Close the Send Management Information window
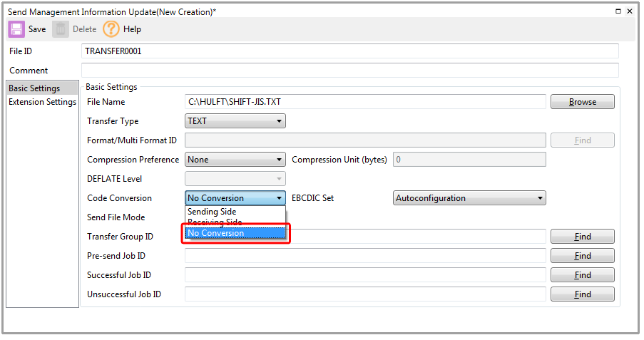The height and width of the screenshot is (340, 644). tap(629, 11)
